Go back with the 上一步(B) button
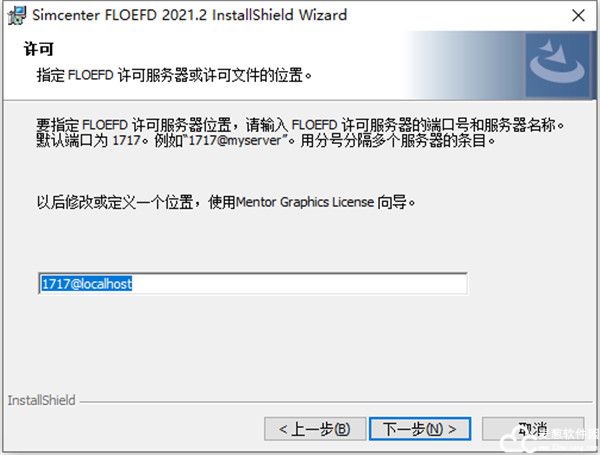Screen dimensions: 600x455 [x=315, y=429]
